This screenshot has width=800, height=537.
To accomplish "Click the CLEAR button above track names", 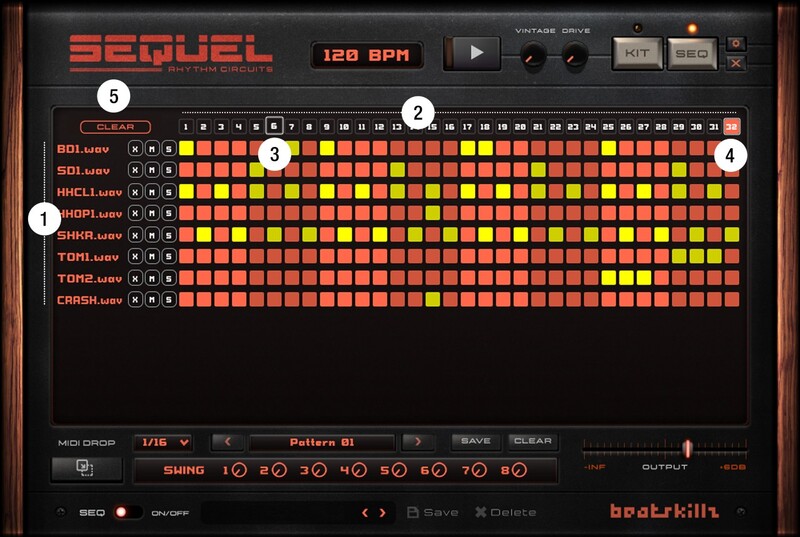I will coord(115,127).
